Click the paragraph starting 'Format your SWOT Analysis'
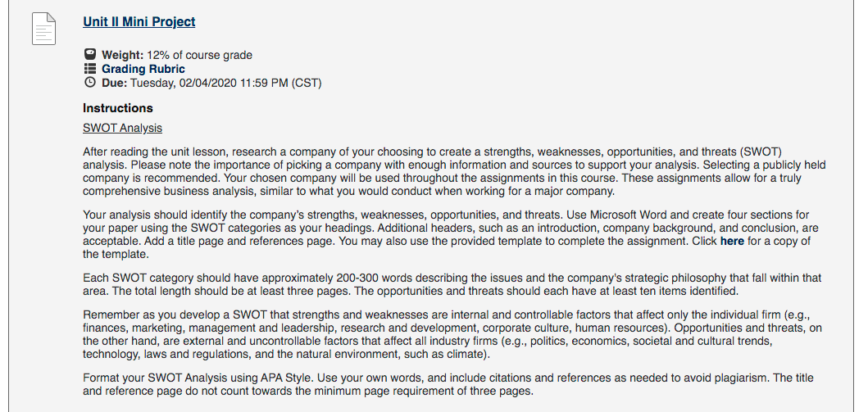This screenshot has width=868, height=412. coord(448,384)
